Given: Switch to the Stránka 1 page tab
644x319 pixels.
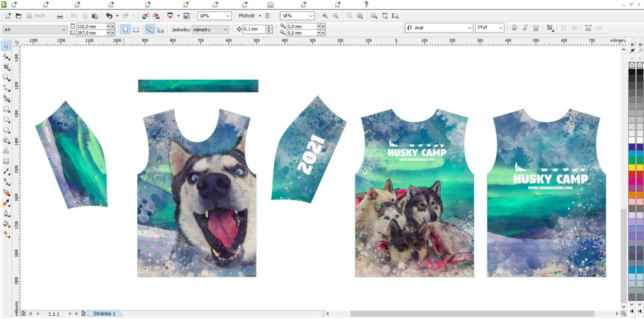Looking at the screenshot, I should 104,314.
